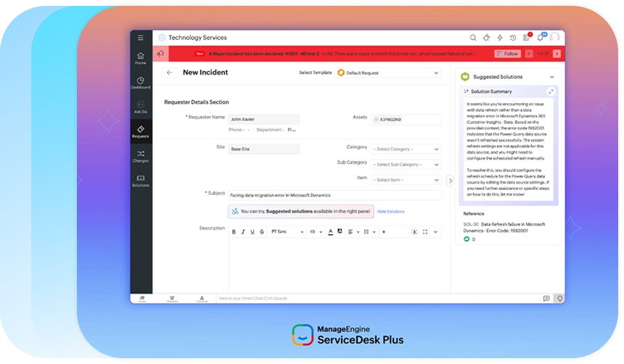Toggle bold formatting in description
This screenshot has width=624, height=364.
(234, 232)
